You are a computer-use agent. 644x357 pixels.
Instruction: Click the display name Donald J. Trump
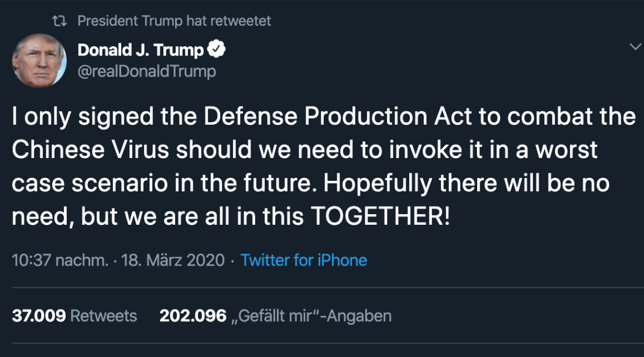[141, 50]
